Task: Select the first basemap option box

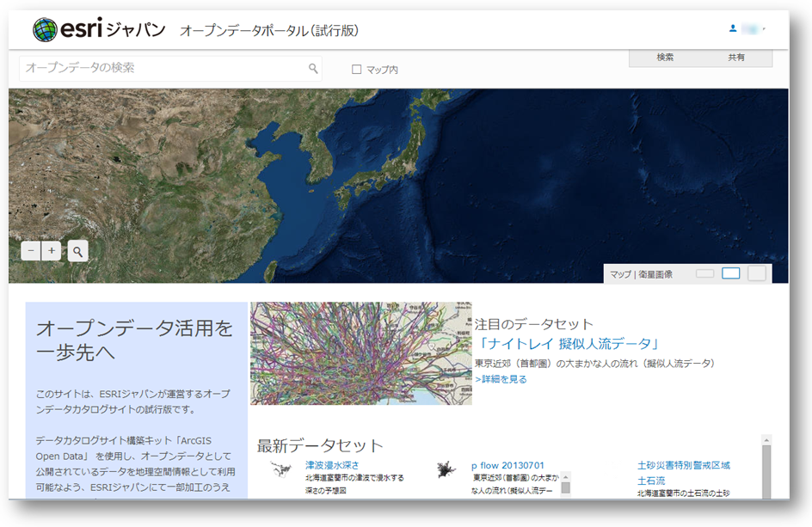Action: [x=705, y=273]
